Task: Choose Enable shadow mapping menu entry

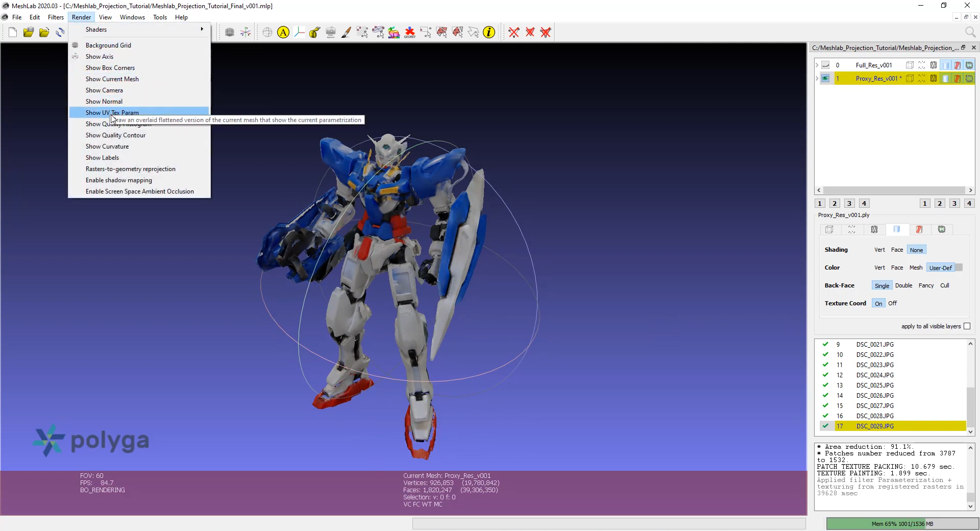Action: [x=139, y=180]
